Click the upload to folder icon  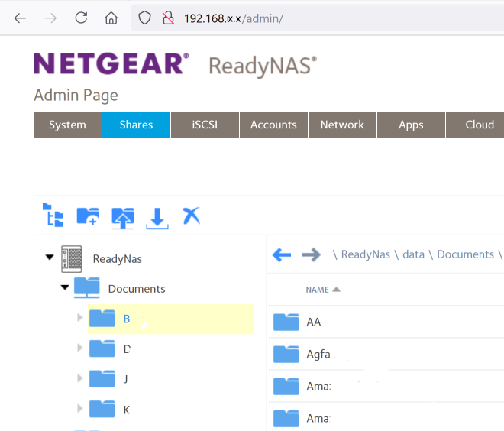click(122, 218)
